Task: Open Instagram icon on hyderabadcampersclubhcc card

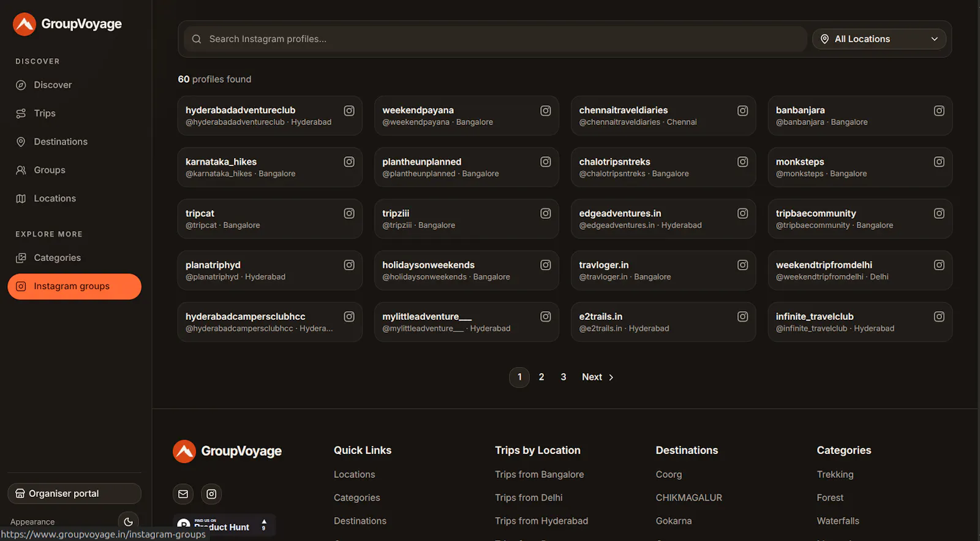Action: [349, 317]
